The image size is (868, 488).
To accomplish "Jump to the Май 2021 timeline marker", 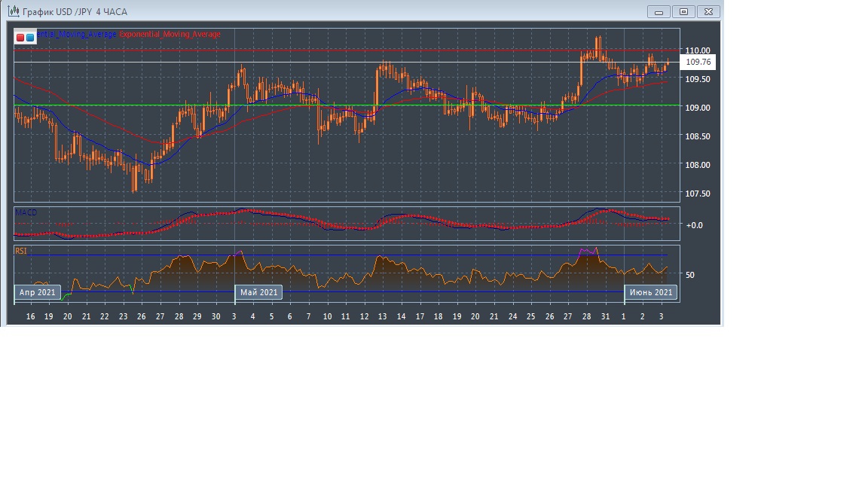I will point(259,292).
